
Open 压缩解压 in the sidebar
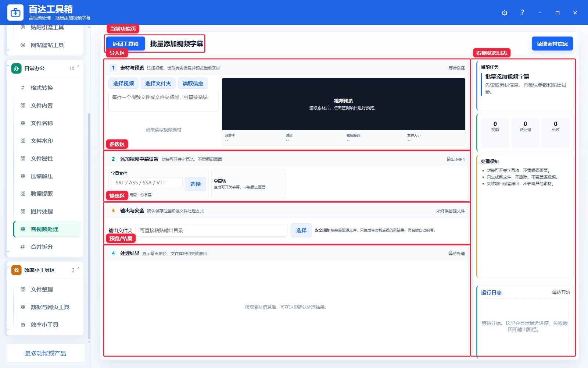[x=47, y=176]
